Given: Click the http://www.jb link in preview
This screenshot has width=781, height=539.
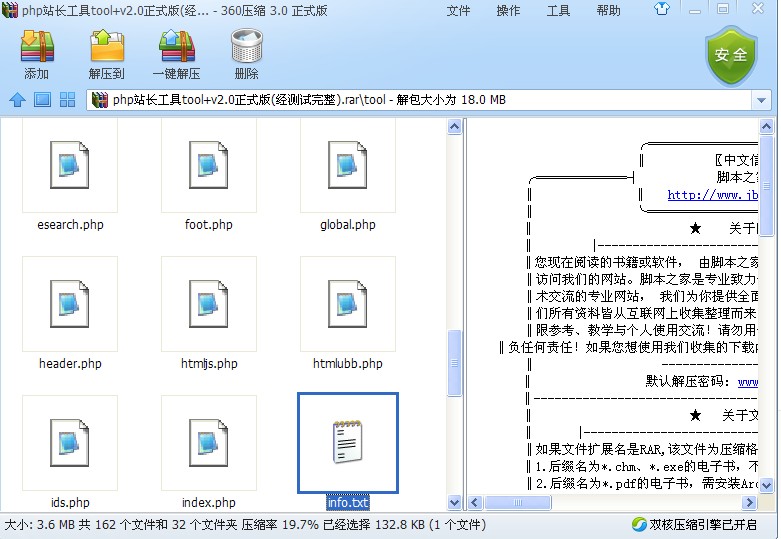Looking at the screenshot, I should (x=712, y=195).
